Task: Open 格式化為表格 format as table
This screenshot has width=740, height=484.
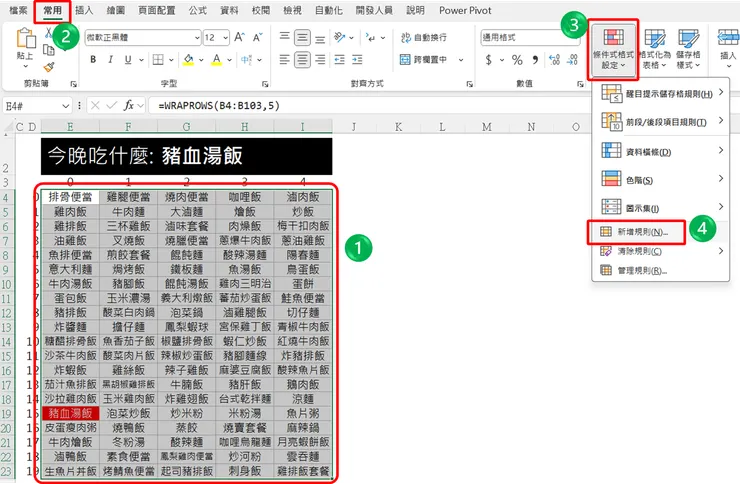Action: [655, 49]
